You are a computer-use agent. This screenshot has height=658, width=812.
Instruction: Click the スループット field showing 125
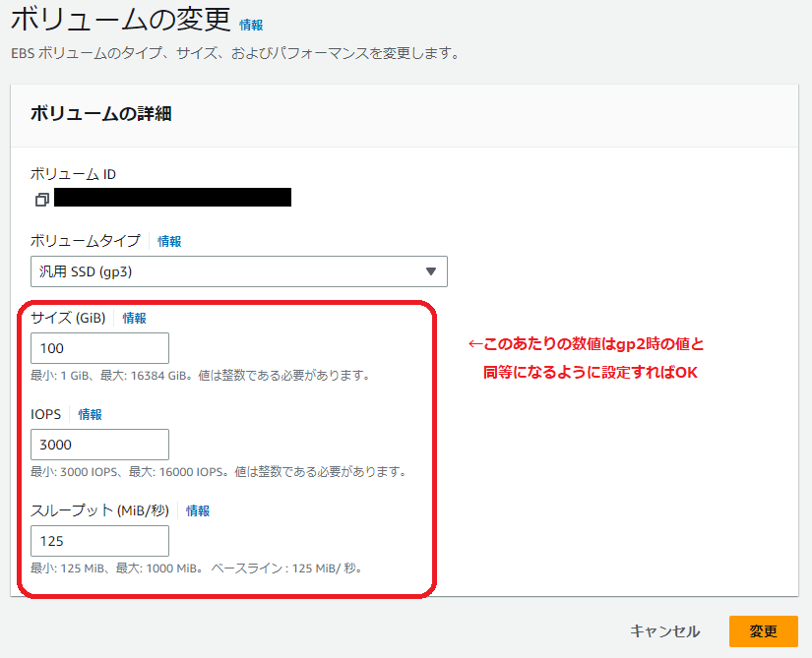(x=98, y=540)
